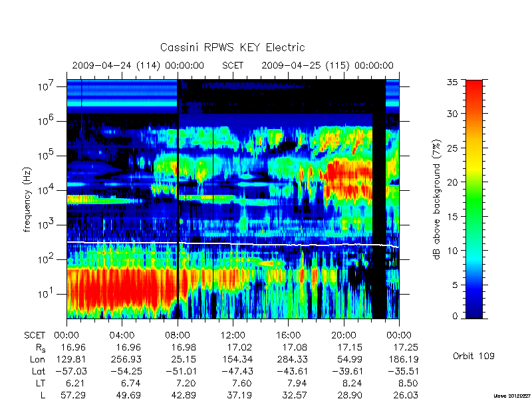Click the SCET label above the plot
Screen dimensions: 532x399
click(x=233, y=65)
